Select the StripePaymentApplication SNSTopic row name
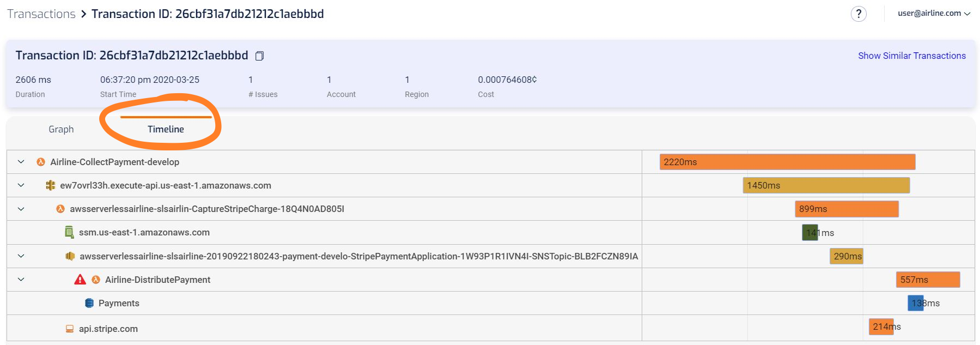Screen dimensions: 980x345 coord(359,256)
